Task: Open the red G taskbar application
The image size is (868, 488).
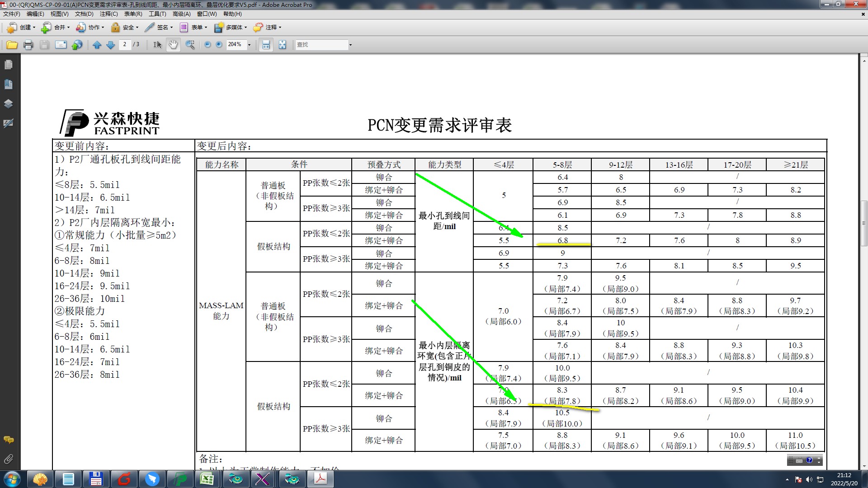Action: (124, 479)
